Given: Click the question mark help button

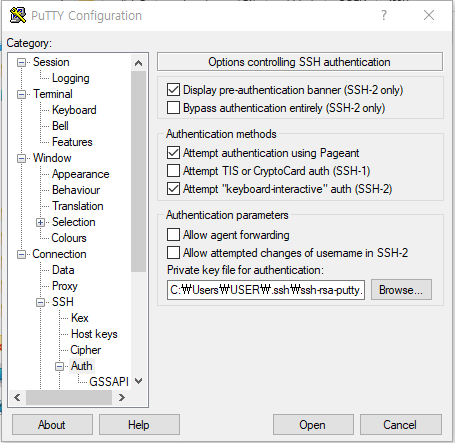Looking at the screenshot, I should 384,15.
